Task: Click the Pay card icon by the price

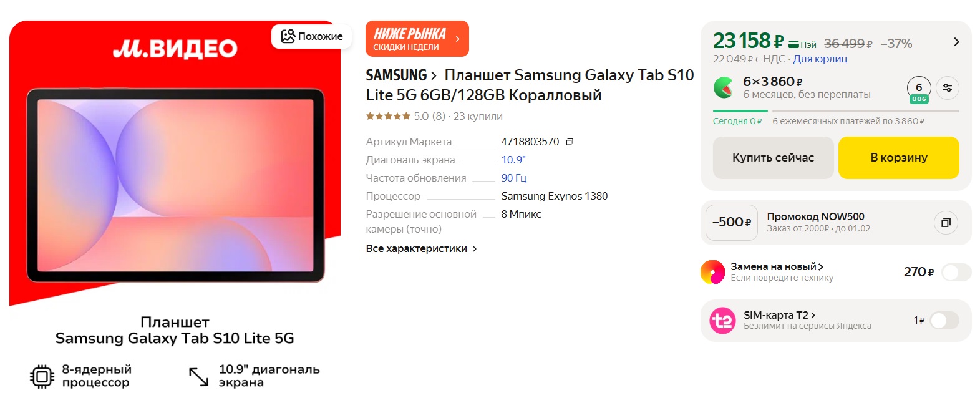Action: coord(802,44)
